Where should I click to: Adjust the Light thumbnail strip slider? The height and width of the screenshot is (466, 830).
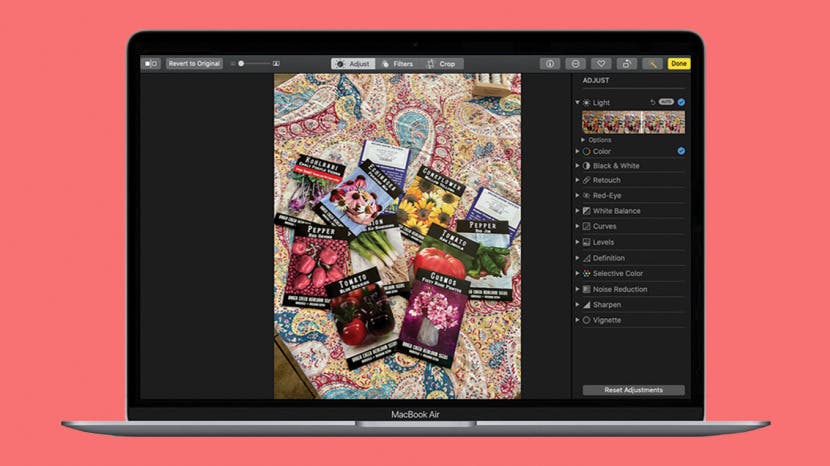633,122
